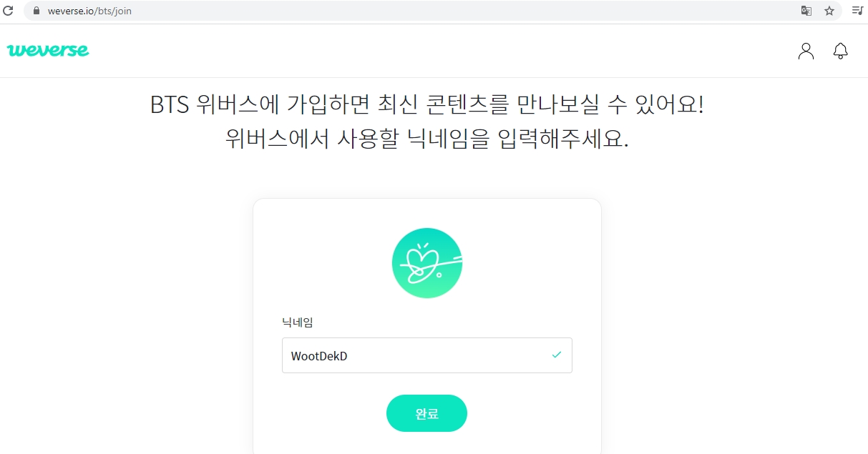Click the green check mark in nickname field
The width and height of the screenshot is (868, 454).
[557, 355]
